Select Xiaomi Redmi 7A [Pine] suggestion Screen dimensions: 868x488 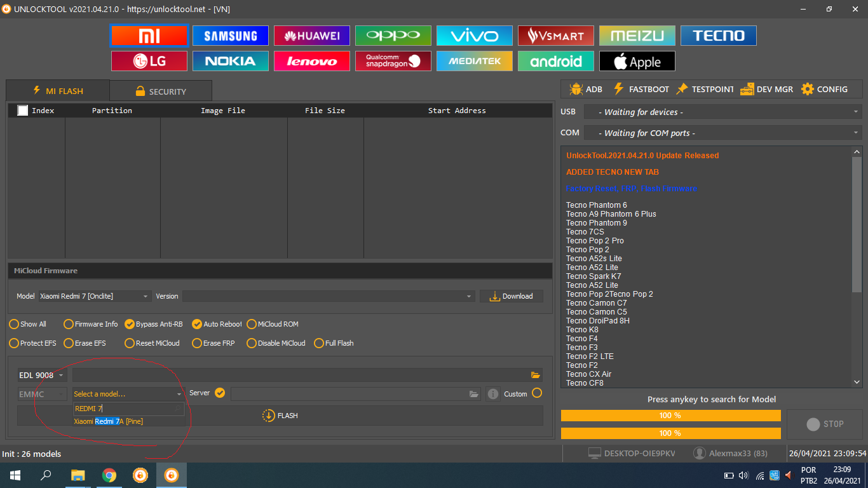[108, 421]
